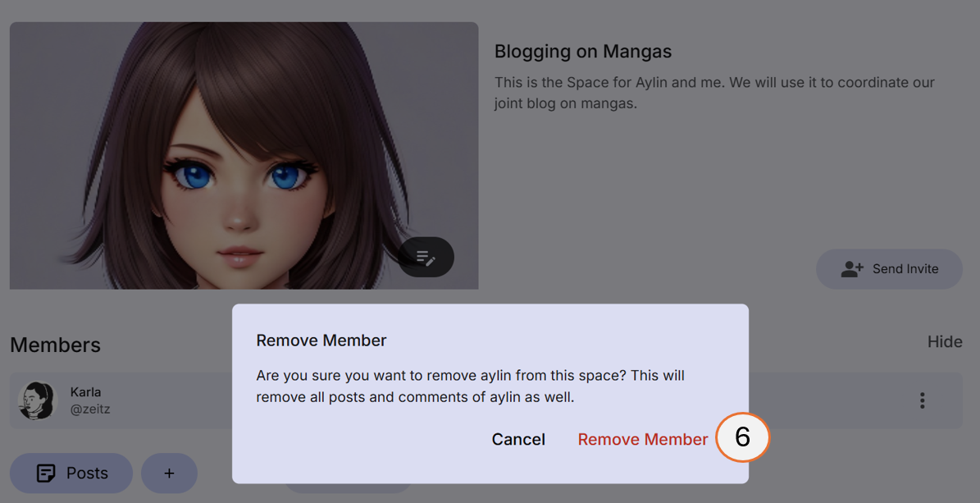Click the plus icon next to Posts

pyautogui.click(x=169, y=473)
